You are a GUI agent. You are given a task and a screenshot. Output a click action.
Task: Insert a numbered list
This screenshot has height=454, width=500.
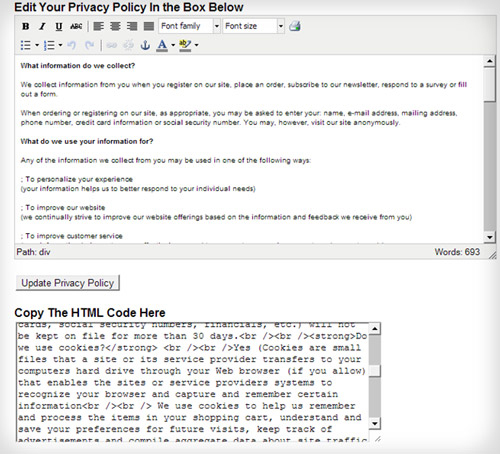tap(49, 45)
